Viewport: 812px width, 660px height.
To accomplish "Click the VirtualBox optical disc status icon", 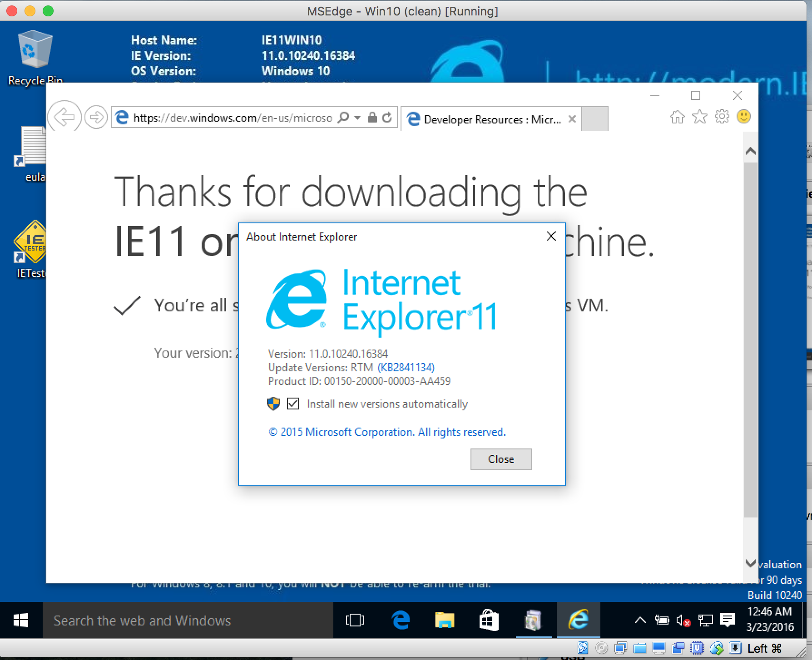I will click(x=602, y=648).
